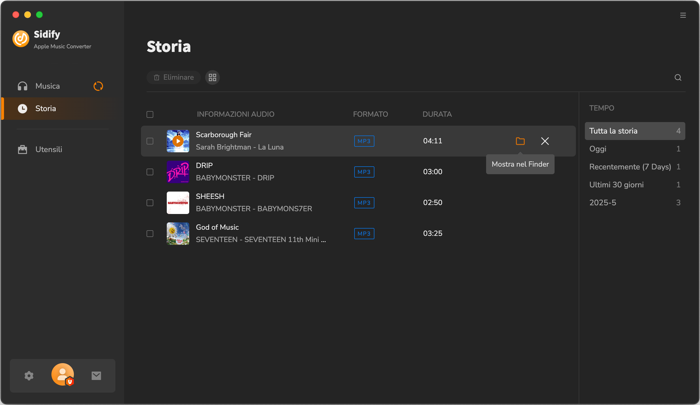Viewport: 700px width, 405px height.
Task: Click the FORMATO column header
Action: tap(370, 114)
